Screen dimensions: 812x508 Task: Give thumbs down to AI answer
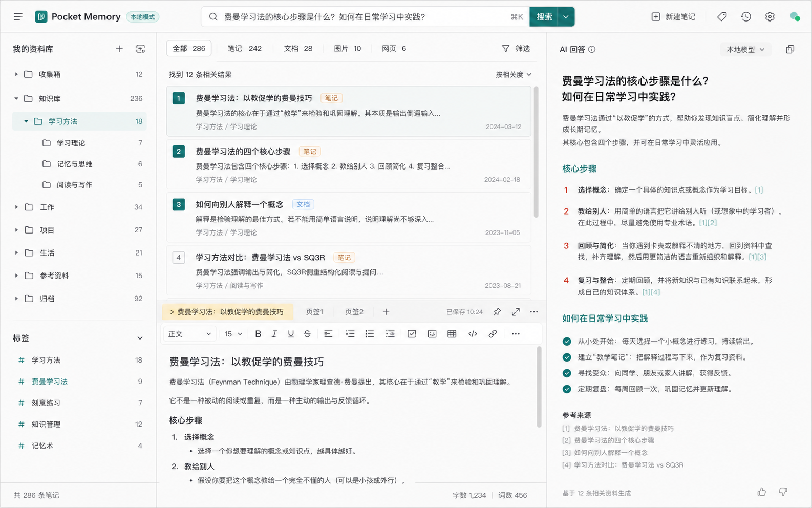(783, 492)
